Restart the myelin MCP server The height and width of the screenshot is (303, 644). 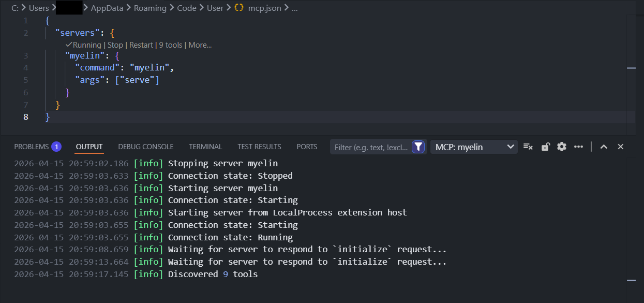tap(141, 45)
